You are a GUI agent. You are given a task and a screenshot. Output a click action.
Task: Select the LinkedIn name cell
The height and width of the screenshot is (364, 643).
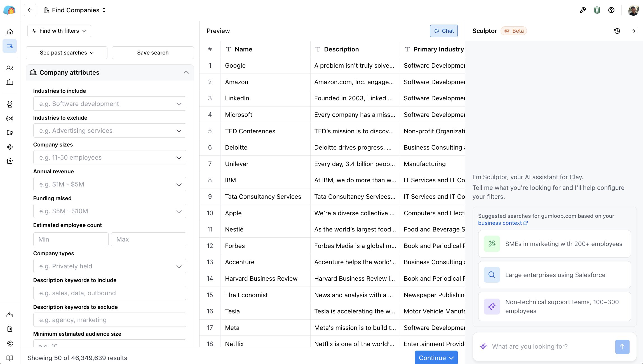(x=266, y=98)
